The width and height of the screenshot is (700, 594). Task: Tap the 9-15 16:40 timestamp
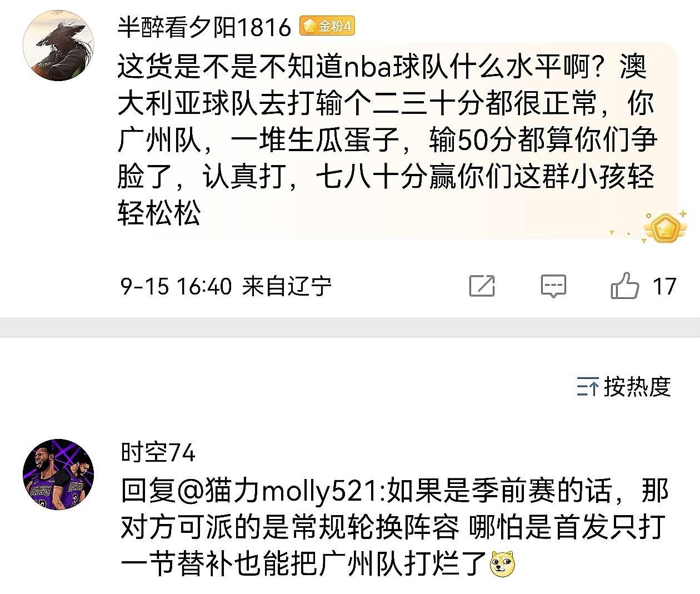click(x=176, y=286)
